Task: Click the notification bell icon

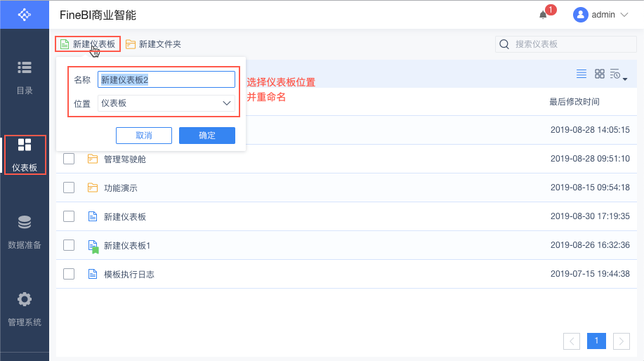Action: pyautogui.click(x=543, y=15)
